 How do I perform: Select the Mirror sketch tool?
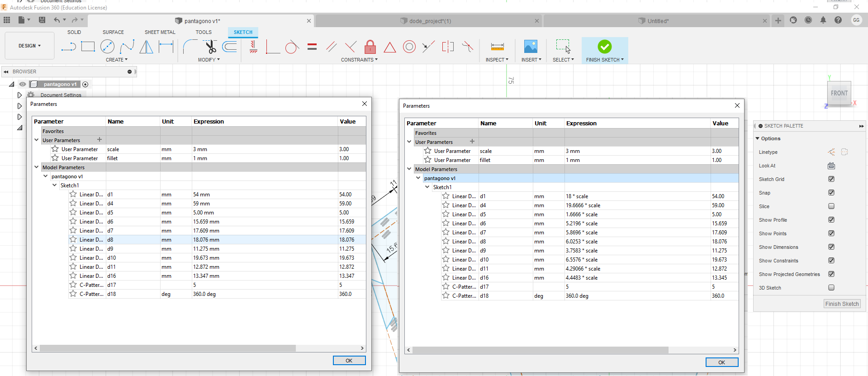[x=146, y=47]
